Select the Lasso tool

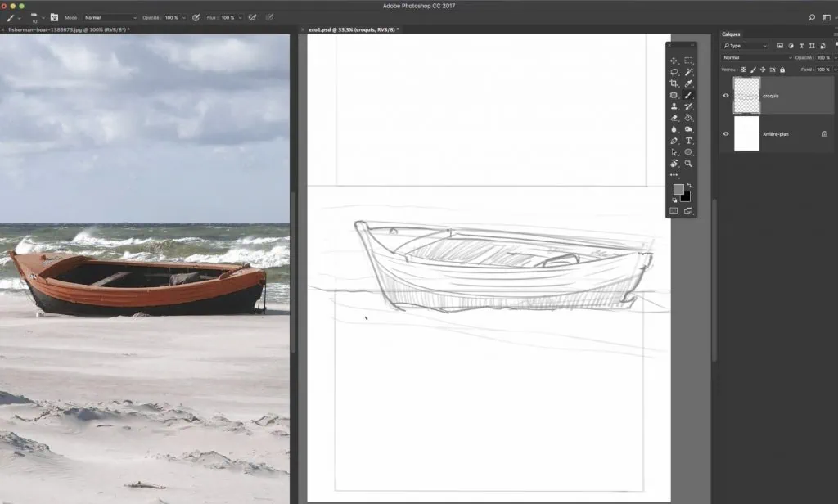674,72
